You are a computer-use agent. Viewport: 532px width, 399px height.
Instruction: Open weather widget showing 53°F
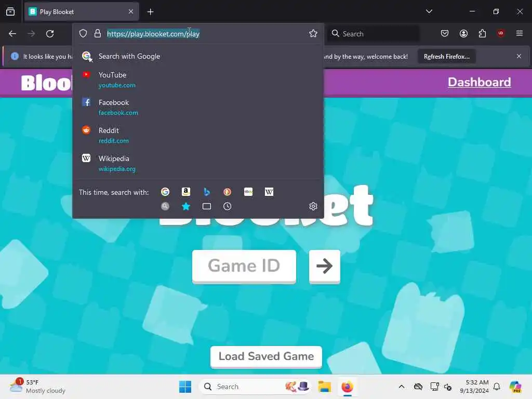(37, 387)
